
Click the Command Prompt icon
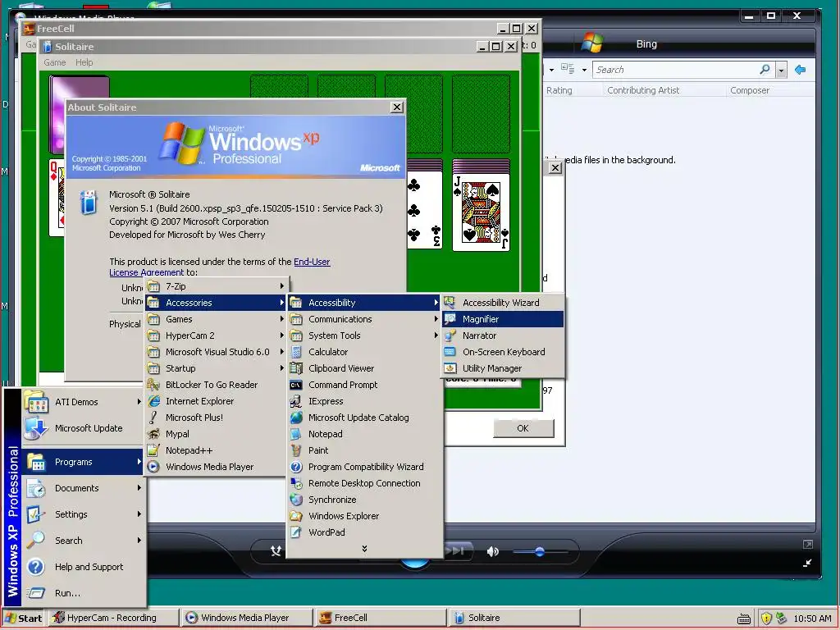point(296,386)
